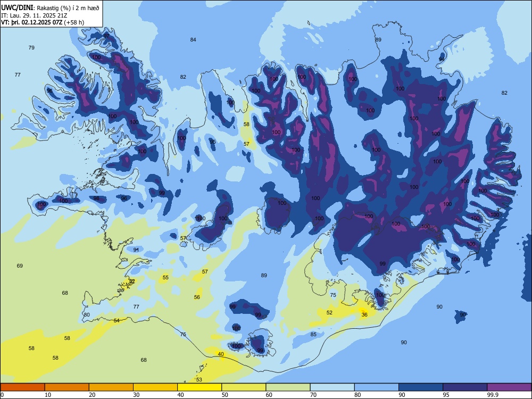Screen dimensions: 532x399
Task: Choose the medium blue 90–95 legend band
Action: [421, 387]
